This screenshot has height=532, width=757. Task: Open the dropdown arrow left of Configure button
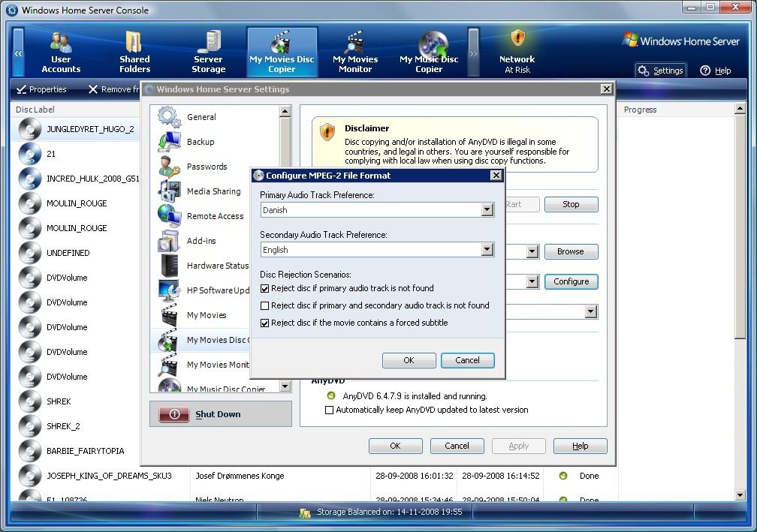(x=532, y=281)
